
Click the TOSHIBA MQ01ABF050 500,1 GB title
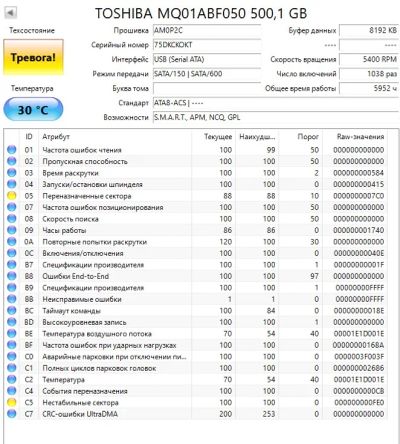[201, 13]
